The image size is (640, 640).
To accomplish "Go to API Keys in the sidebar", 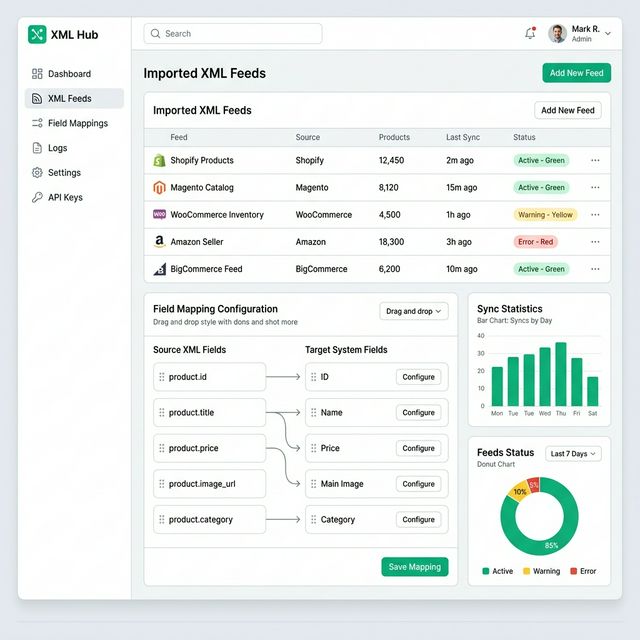I will [x=65, y=197].
